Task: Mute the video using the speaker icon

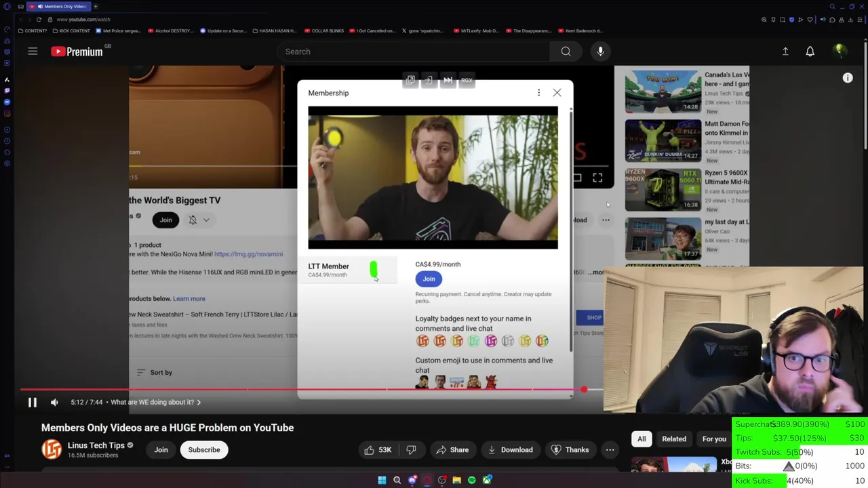Action: [54, 402]
